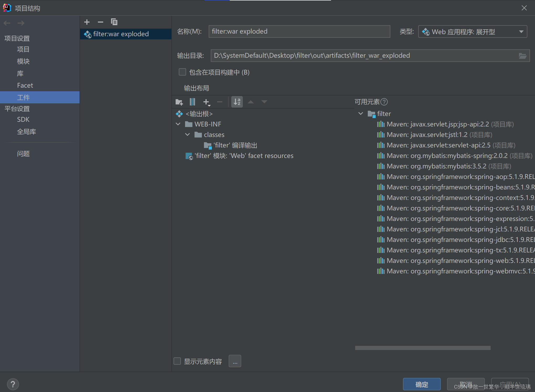The width and height of the screenshot is (535, 392).
Task: Select Maven spring-beans library
Action: coord(456,187)
